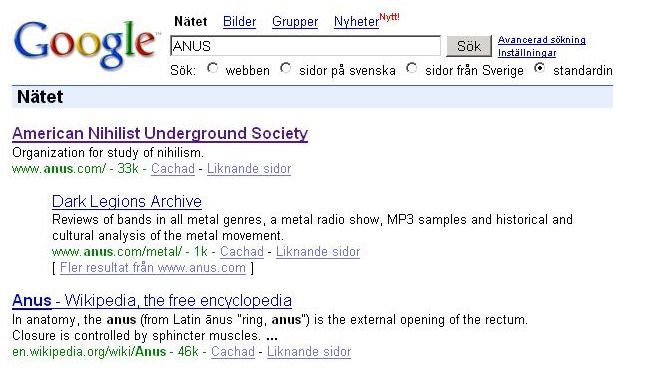This screenshot has width=647, height=381.
Task: Open American Nihilist Underground Society result
Action: 160,133
